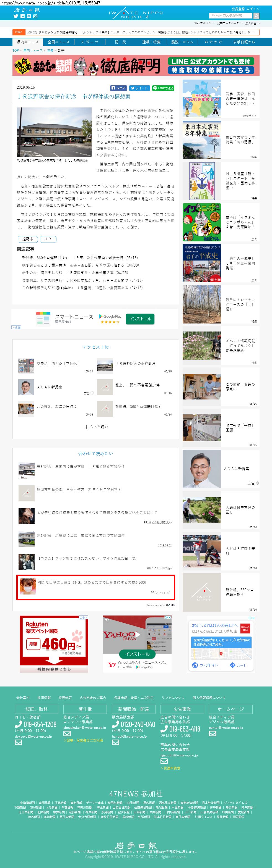Open the おでかけ tab
Screen dimensions: 272x868
click(x=213, y=42)
